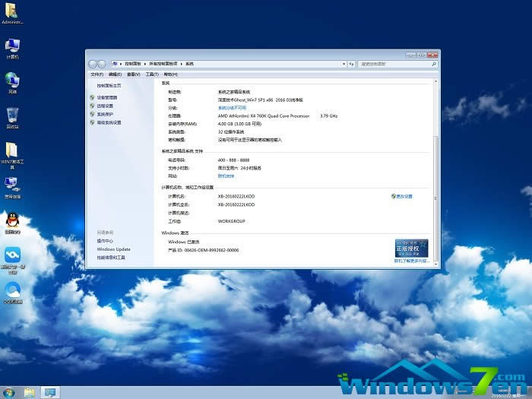Open the 工具(T) Tools menu
532x399 pixels.
pos(151,74)
